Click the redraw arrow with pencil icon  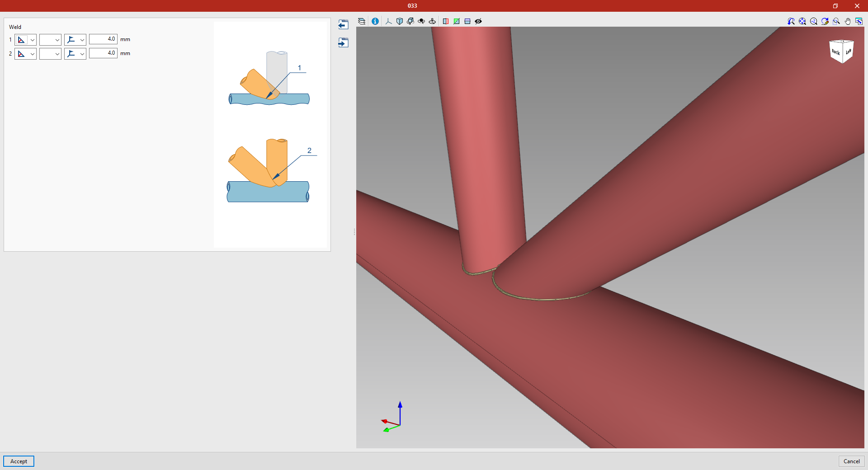click(825, 21)
